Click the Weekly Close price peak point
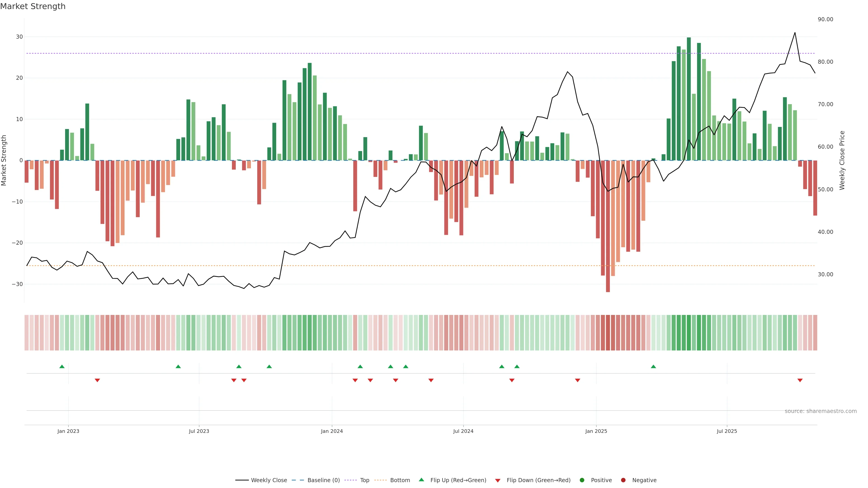868x488 pixels. (795, 33)
